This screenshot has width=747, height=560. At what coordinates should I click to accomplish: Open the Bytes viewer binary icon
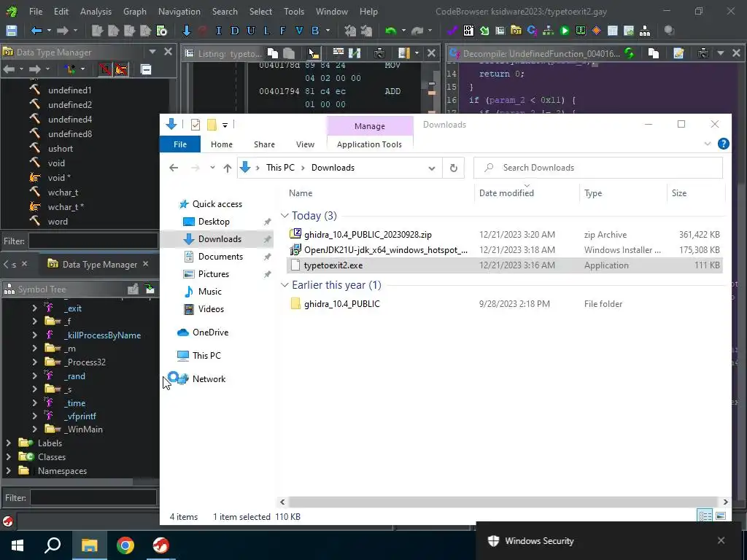pos(468,31)
